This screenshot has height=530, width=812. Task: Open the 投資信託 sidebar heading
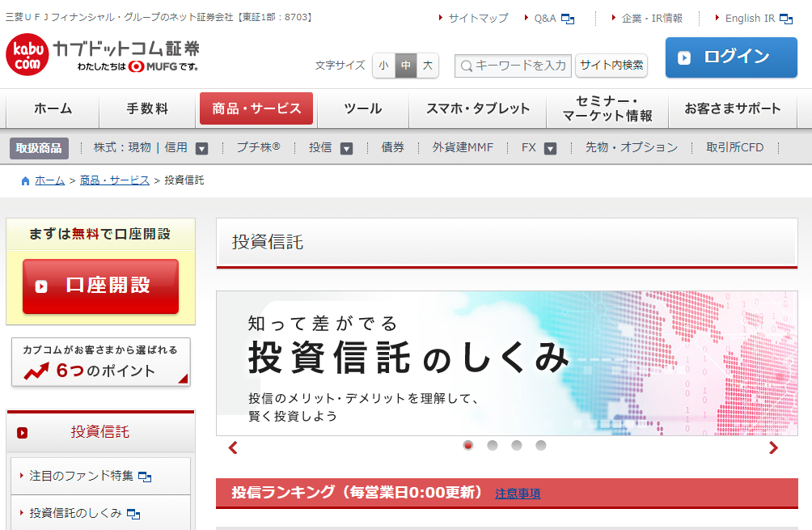[100, 432]
